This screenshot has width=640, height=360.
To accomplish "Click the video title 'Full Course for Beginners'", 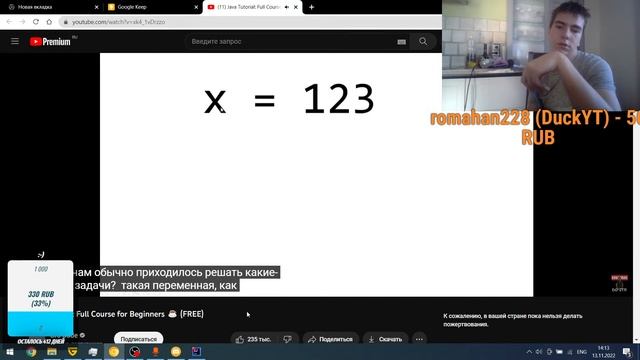I will [120, 314].
